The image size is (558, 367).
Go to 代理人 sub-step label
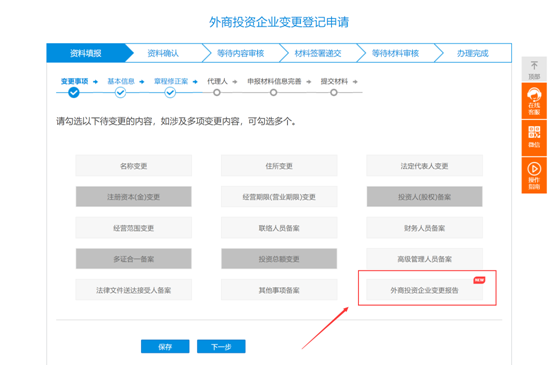coord(217,82)
